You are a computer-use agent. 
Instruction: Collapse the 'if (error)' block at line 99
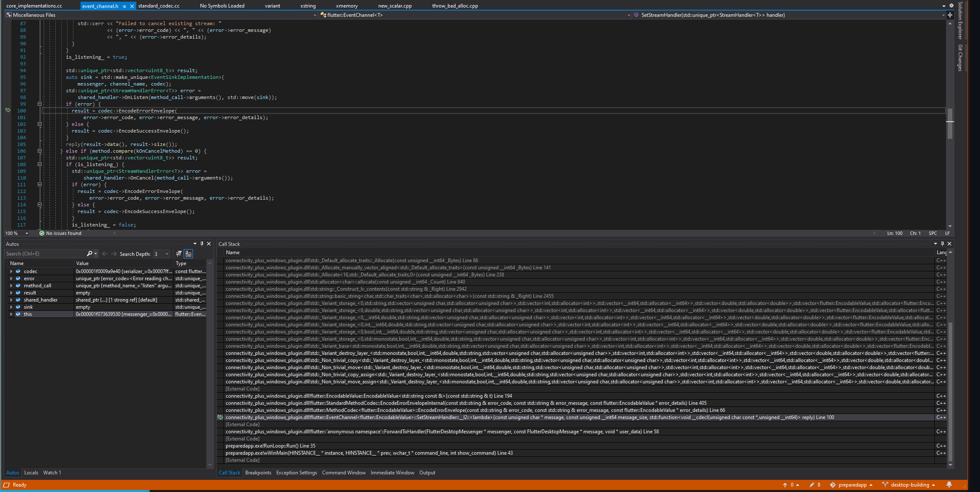click(39, 104)
